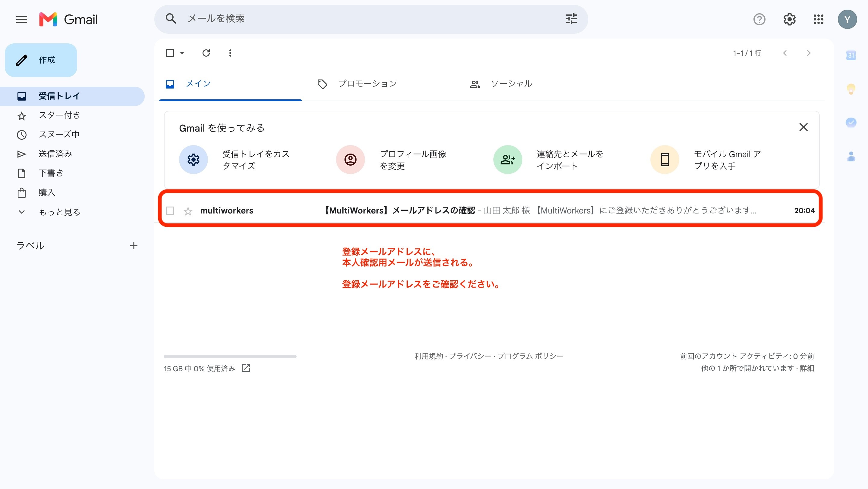Open Google apps grid icon

818,19
